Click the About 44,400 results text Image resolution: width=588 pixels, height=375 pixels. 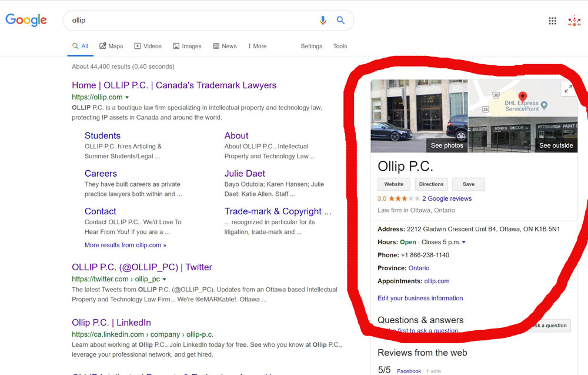click(123, 67)
